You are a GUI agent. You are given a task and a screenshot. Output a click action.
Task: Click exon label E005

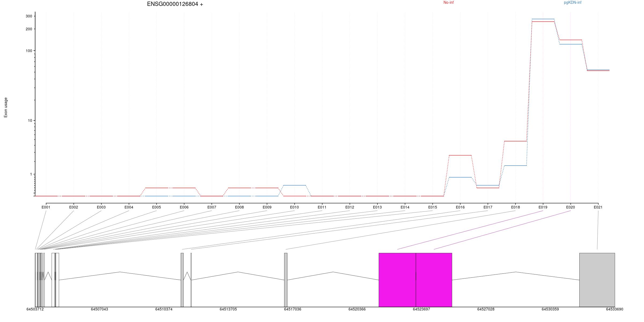[156, 207]
